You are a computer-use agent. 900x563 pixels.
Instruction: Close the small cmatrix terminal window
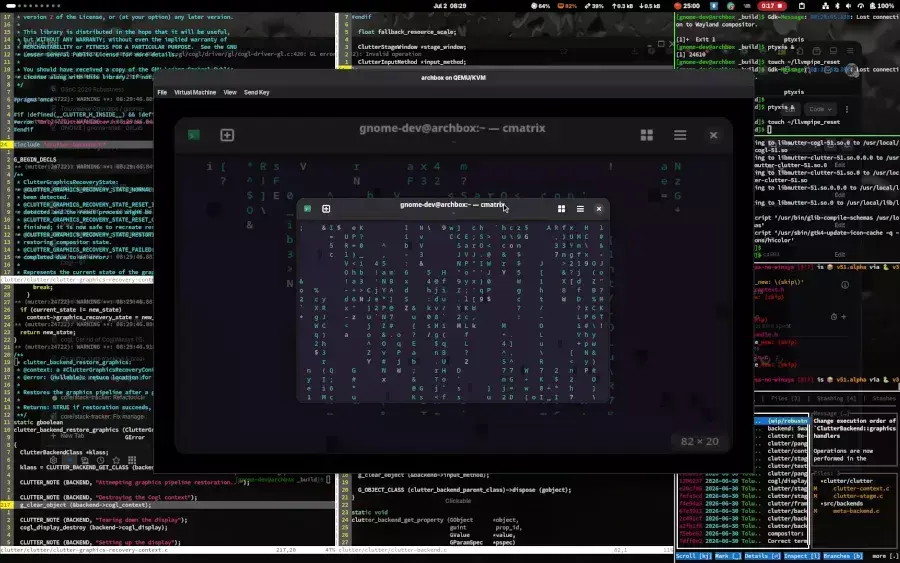pos(599,209)
